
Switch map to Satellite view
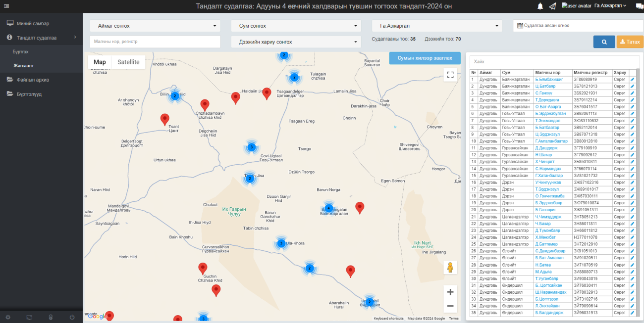tap(128, 62)
